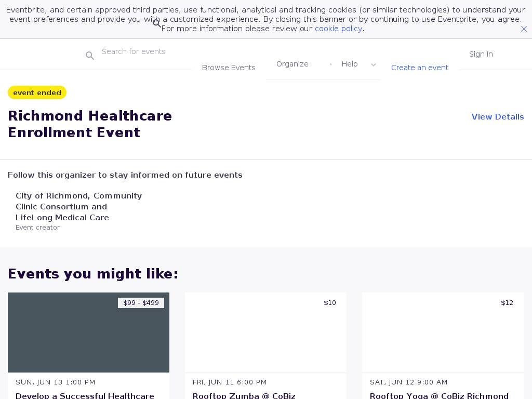Click the yellow event ended badge
This screenshot has height=399, width=532.
coord(37,92)
